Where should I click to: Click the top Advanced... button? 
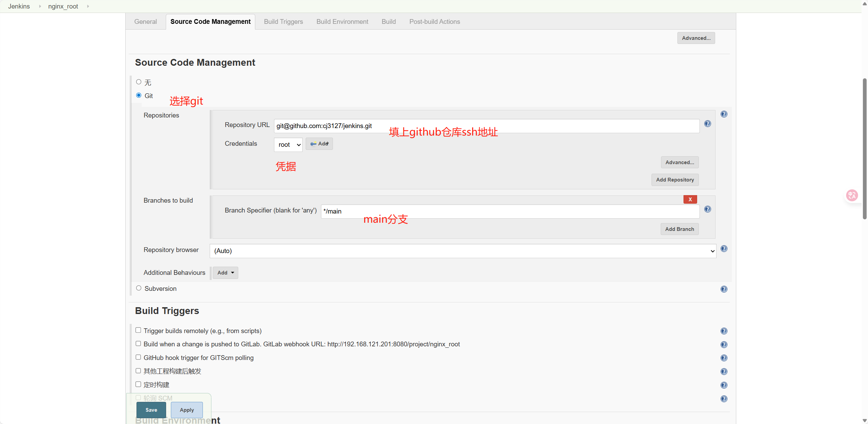[696, 38]
